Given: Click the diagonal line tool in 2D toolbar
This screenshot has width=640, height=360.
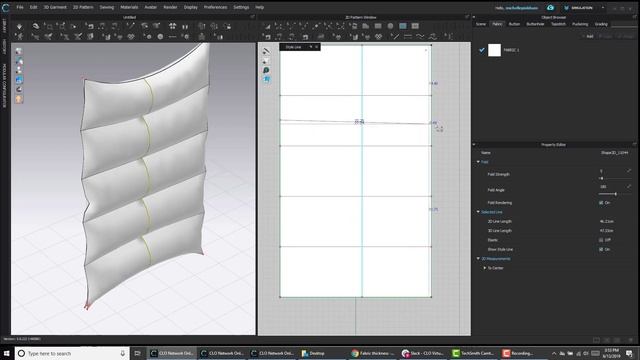Looking at the screenshot, I should coord(395,37).
